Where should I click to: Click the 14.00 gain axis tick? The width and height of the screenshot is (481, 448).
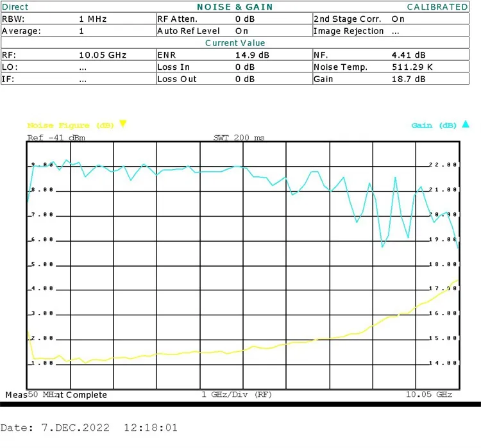pyautogui.click(x=443, y=363)
